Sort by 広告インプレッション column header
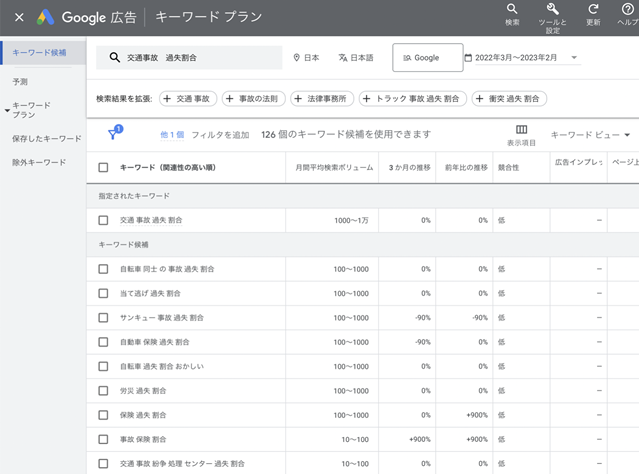Image resolution: width=639 pixels, height=474 pixels. pyautogui.click(x=578, y=162)
